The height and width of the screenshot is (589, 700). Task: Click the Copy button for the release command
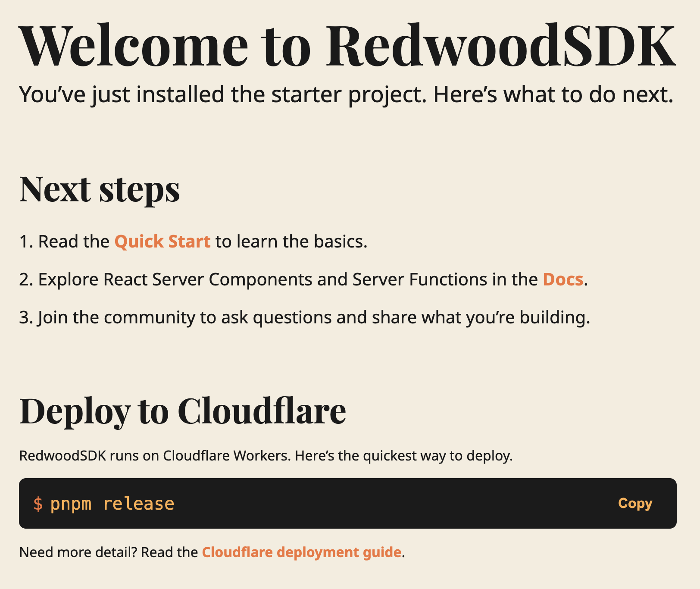(635, 503)
